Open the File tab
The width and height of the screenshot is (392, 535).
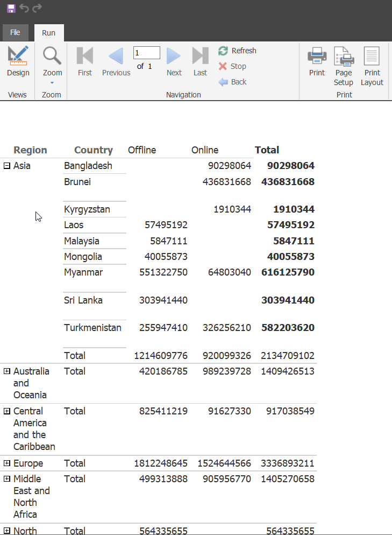click(15, 32)
